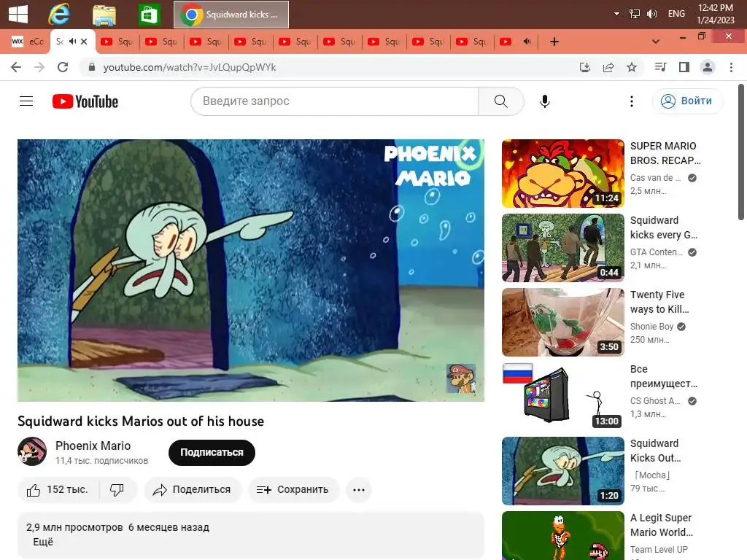The height and width of the screenshot is (560, 747).
Task: Open 'Twenty Five ways to Kill' video
Action: [x=562, y=322]
